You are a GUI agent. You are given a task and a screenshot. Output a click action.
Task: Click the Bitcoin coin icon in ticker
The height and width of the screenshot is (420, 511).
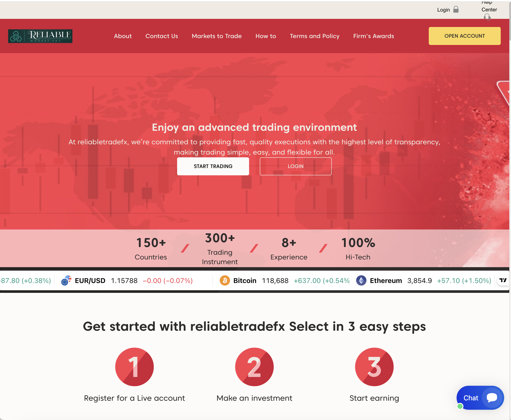coord(225,281)
